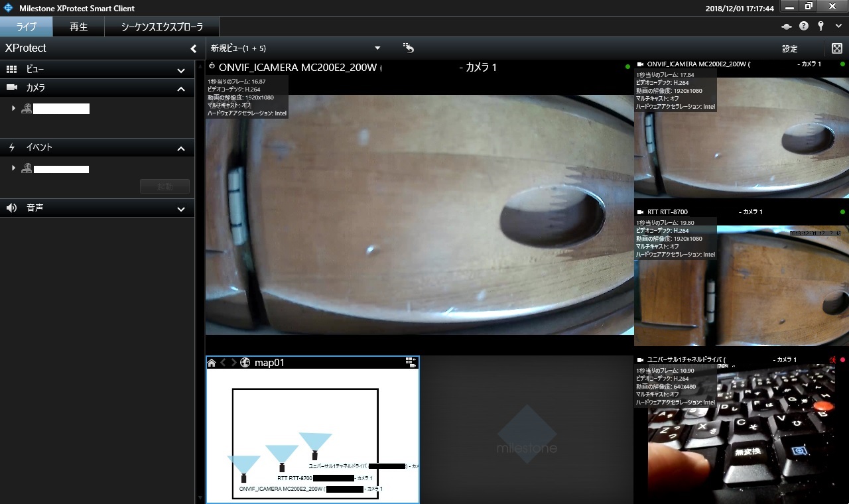Screen dimensions: 849x504
Task: Expand the ビュー section chevron
Action: [181, 70]
